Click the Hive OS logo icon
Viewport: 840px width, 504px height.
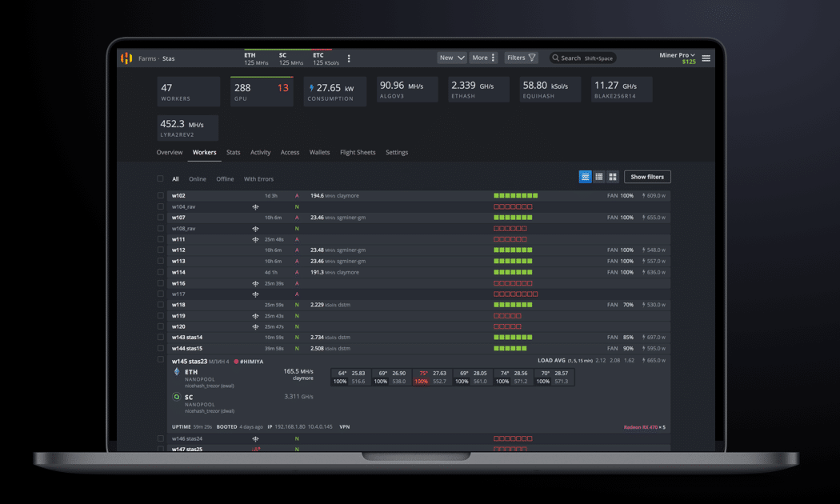[x=126, y=58]
